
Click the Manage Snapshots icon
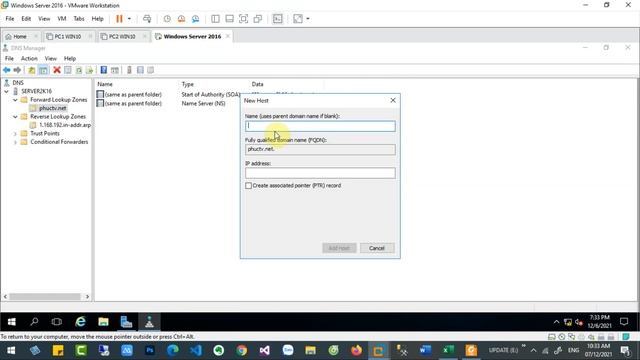pyautogui.click(x=196, y=19)
